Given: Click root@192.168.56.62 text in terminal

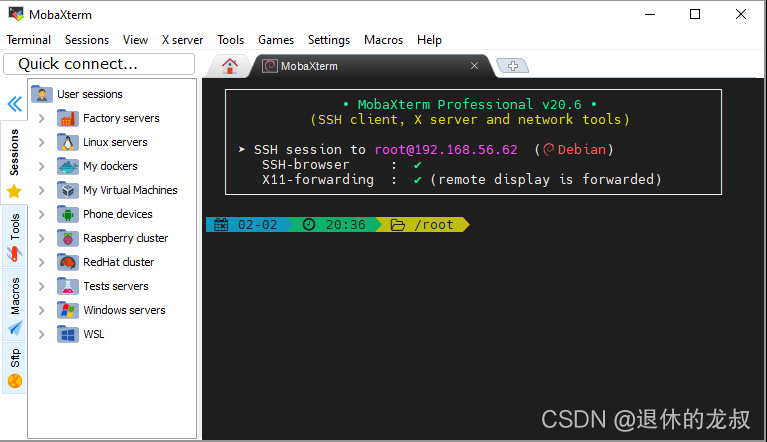Looking at the screenshot, I should [446, 149].
